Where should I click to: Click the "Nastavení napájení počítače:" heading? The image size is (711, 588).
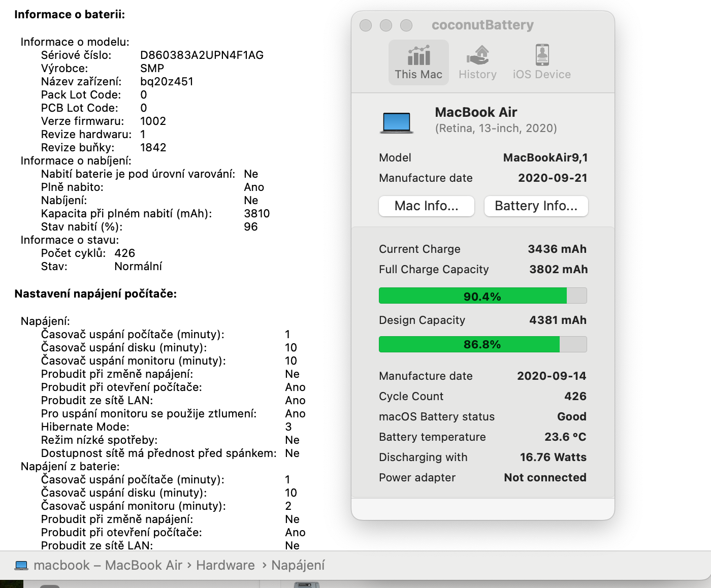[95, 294]
